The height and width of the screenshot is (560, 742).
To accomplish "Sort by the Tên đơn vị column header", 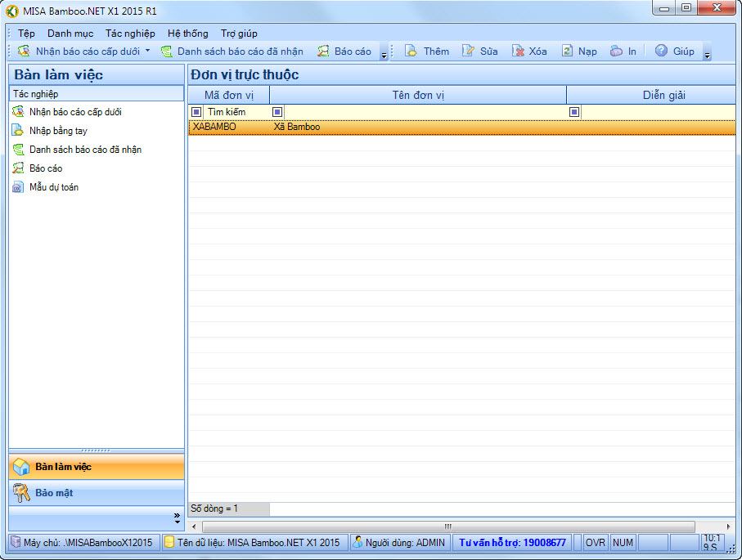I will point(418,95).
